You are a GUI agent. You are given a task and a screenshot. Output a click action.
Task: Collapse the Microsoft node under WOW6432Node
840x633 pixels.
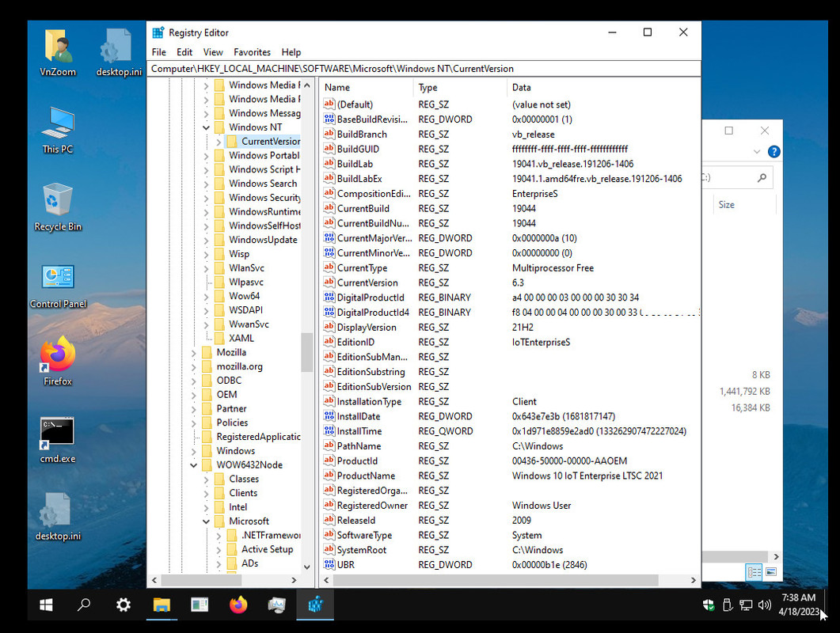(207, 521)
